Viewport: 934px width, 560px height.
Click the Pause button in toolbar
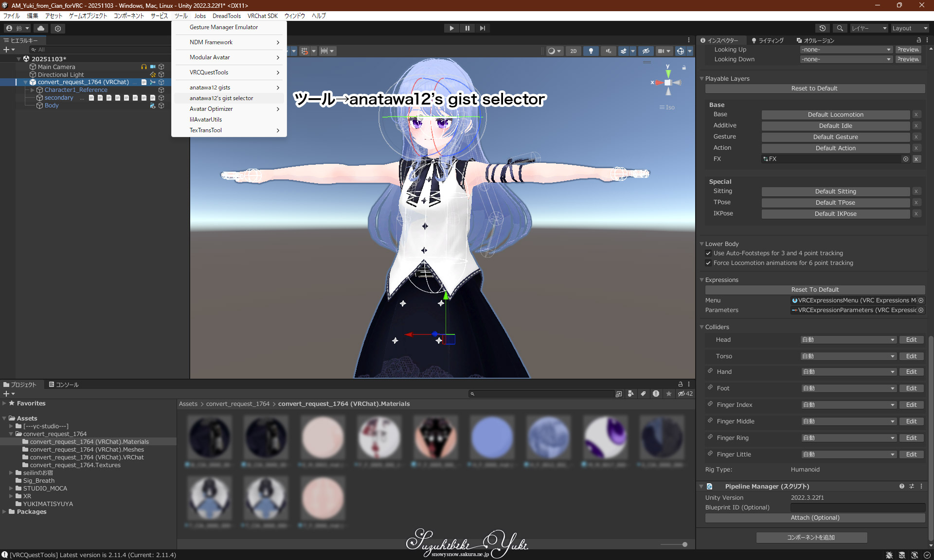pos(467,28)
